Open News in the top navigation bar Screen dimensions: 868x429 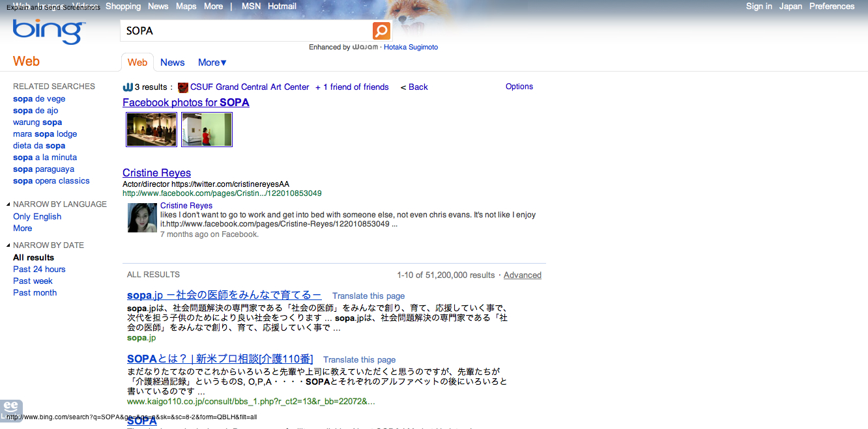tap(158, 7)
